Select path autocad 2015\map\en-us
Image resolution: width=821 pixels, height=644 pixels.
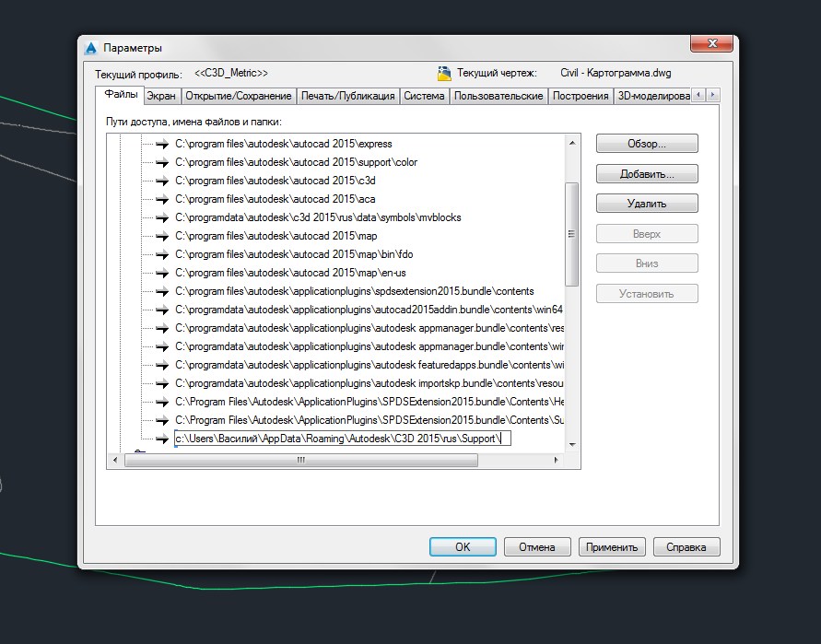tap(290, 273)
